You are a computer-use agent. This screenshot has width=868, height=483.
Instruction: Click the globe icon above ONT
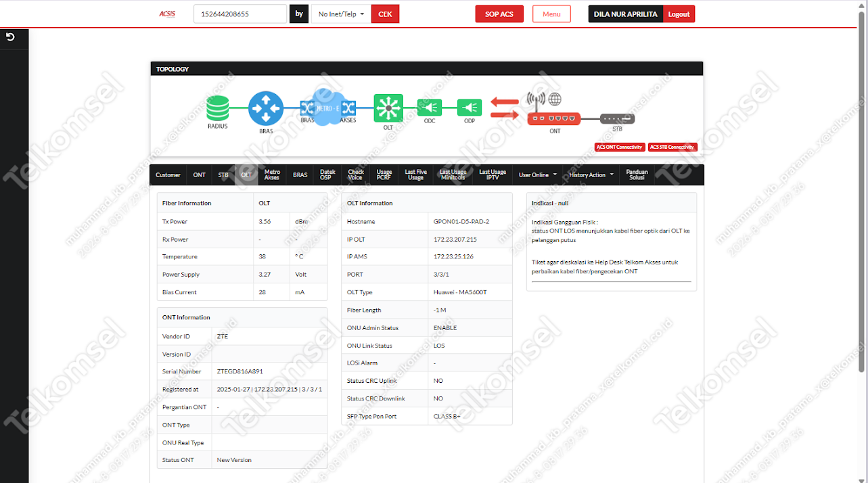pyautogui.click(x=555, y=99)
